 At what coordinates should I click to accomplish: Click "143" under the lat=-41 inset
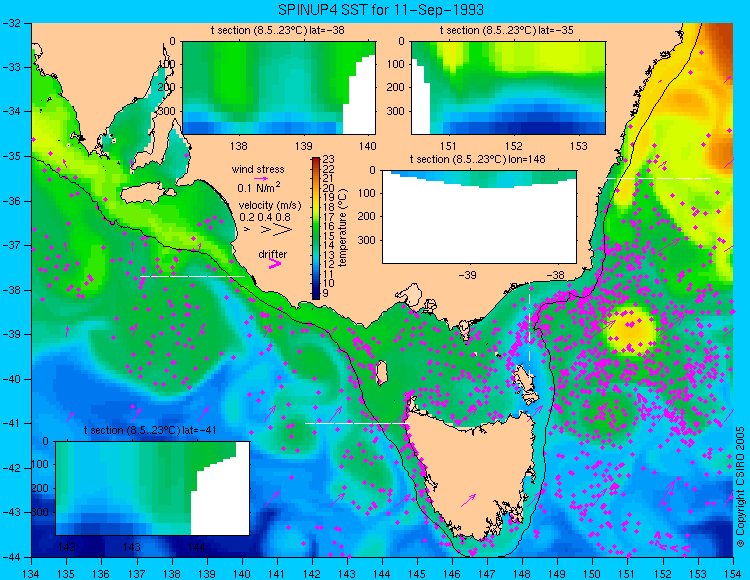pyautogui.click(x=132, y=547)
